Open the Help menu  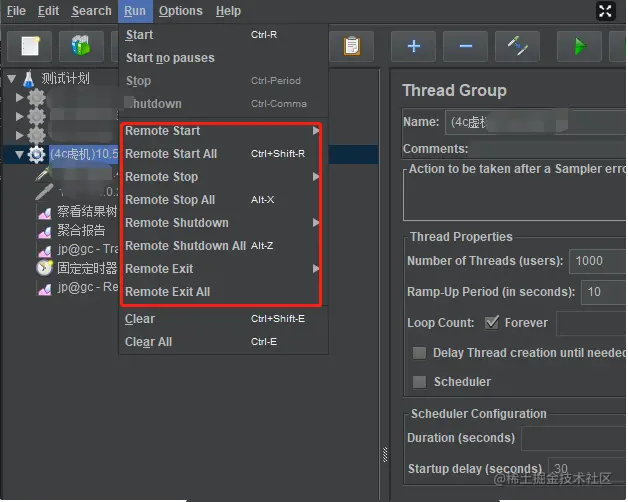click(x=229, y=11)
